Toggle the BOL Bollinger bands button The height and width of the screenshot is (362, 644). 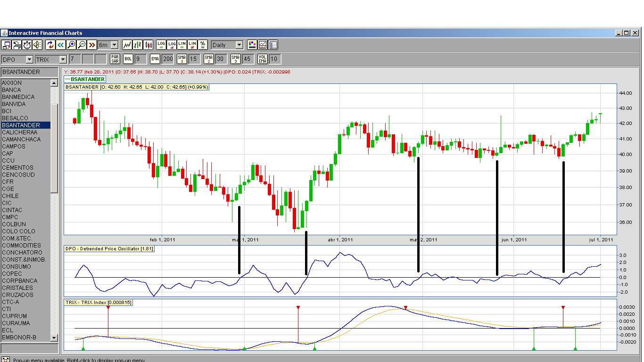[x=128, y=59]
